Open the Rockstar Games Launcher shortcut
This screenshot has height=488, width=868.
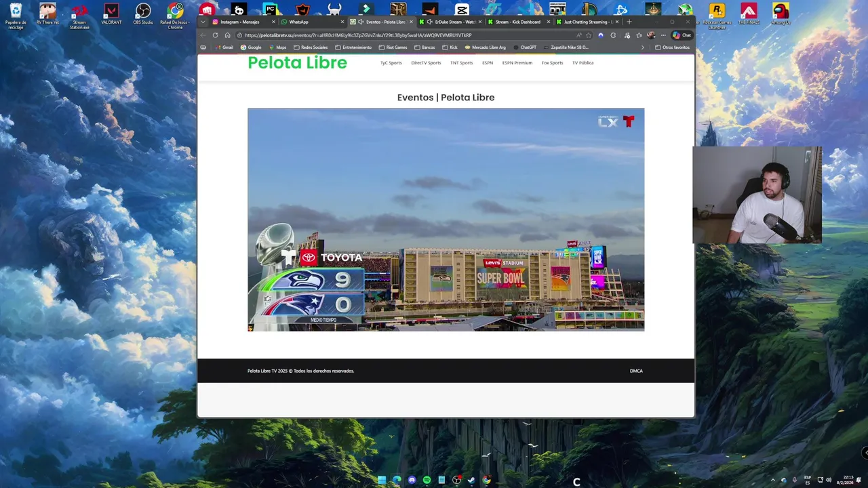(x=717, y=17)
